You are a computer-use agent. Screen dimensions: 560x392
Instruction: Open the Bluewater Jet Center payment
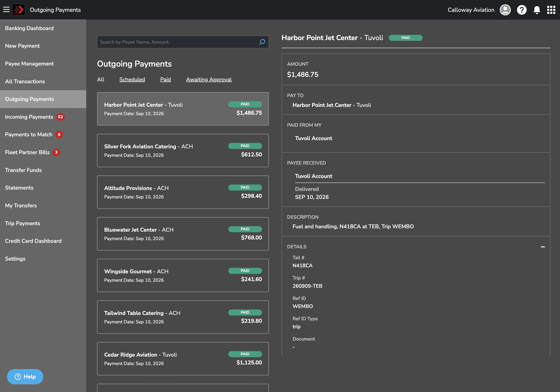point(183,234)
